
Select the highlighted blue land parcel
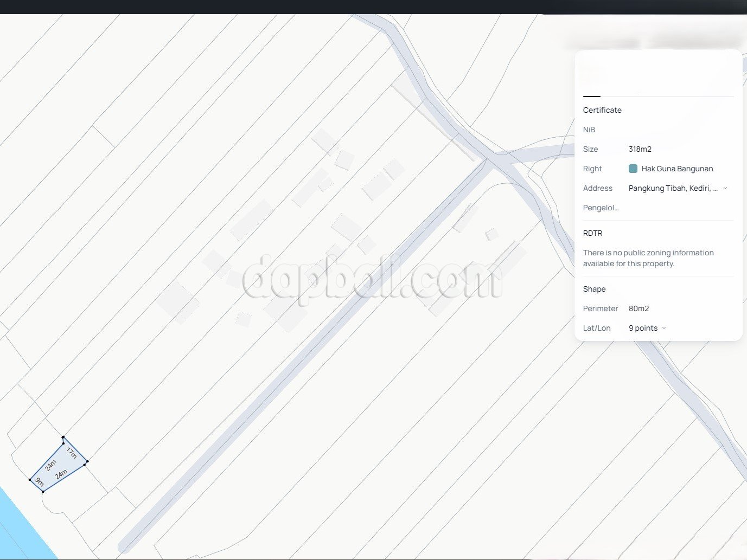point(58,466)
